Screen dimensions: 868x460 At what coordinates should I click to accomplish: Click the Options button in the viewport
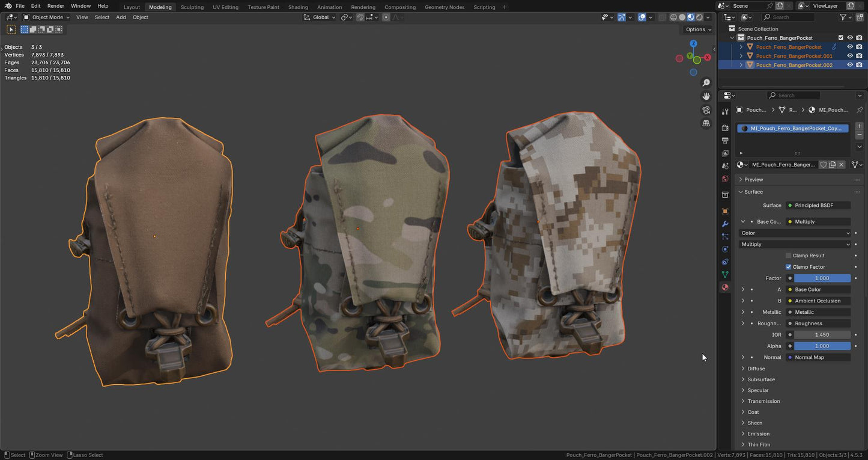tap(698, 29)
